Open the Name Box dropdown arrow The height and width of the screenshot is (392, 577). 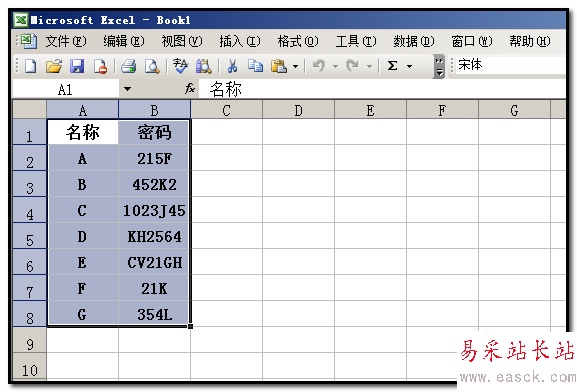pos(127,89)
